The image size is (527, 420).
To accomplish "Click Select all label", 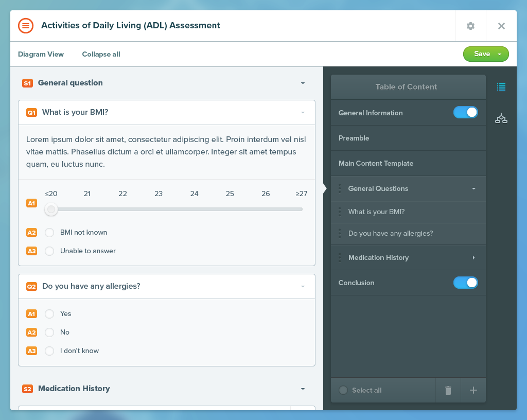I will point(366,391).
